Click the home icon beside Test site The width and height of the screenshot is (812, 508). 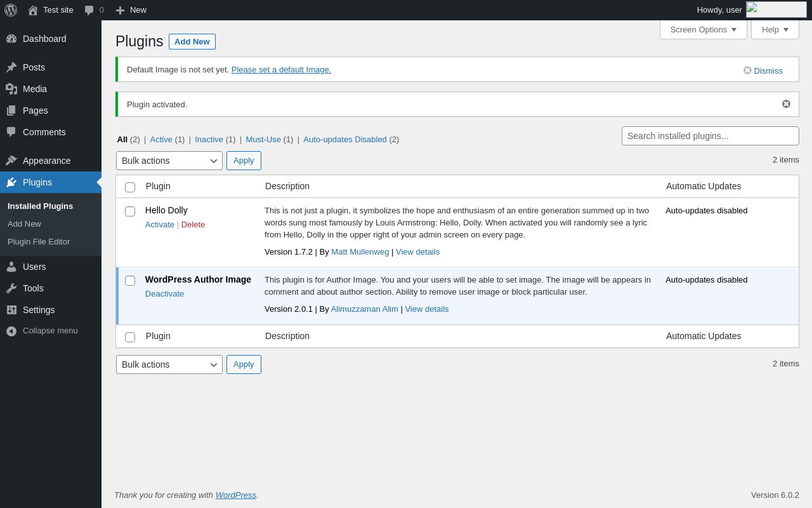33,10
